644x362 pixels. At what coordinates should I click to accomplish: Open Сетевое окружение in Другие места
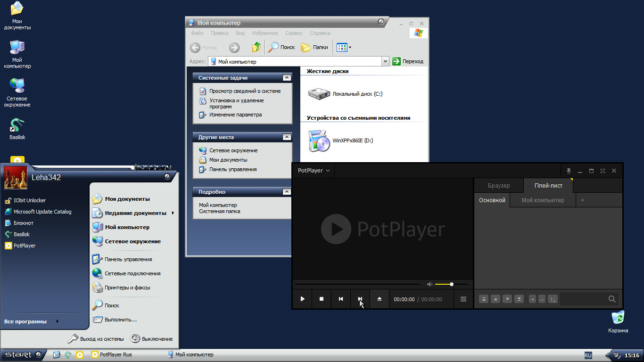[x=233, y=150]
